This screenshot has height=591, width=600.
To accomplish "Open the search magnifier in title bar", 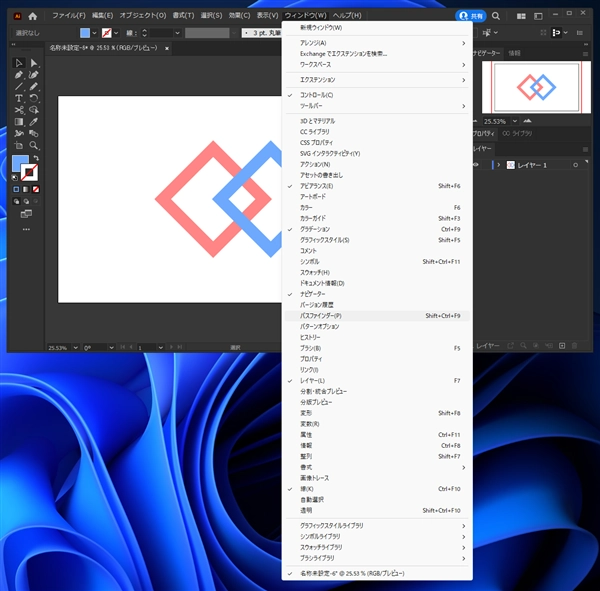I will tap(496, 16).
